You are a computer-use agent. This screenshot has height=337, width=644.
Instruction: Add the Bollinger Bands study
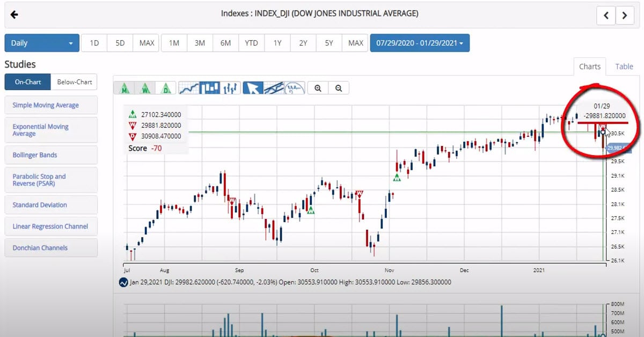tap(51, 155)
